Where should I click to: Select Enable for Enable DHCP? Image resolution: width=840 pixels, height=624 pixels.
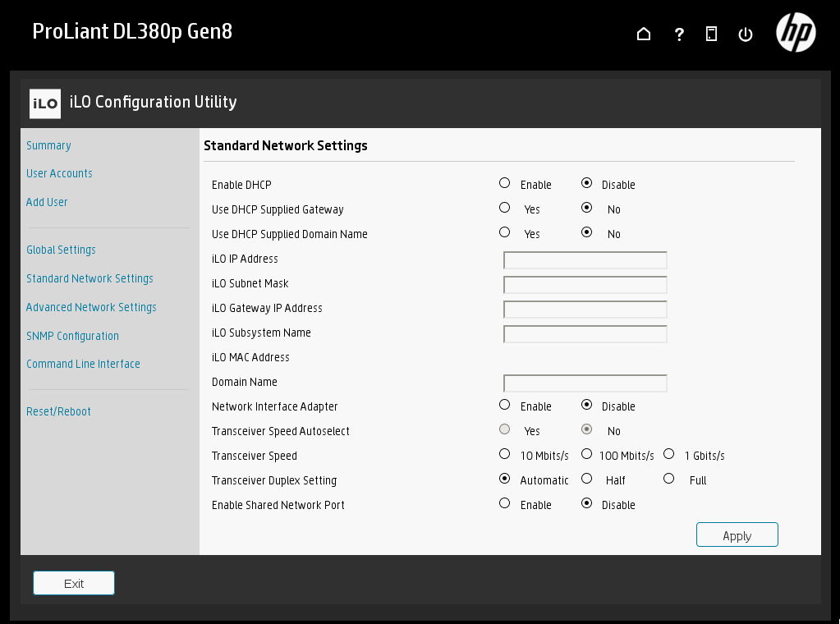click(504, 183)
